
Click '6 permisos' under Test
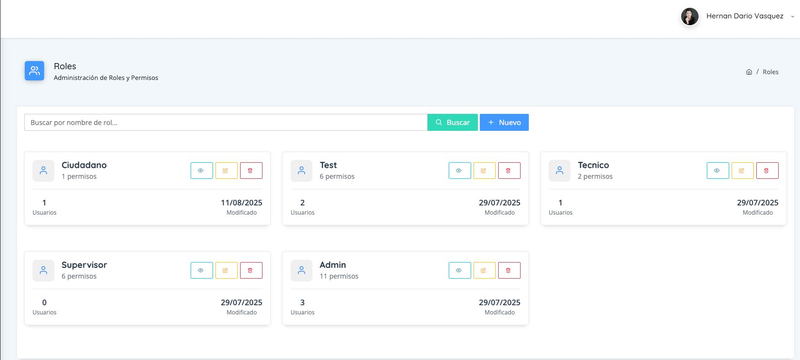(x=337, y=176)
